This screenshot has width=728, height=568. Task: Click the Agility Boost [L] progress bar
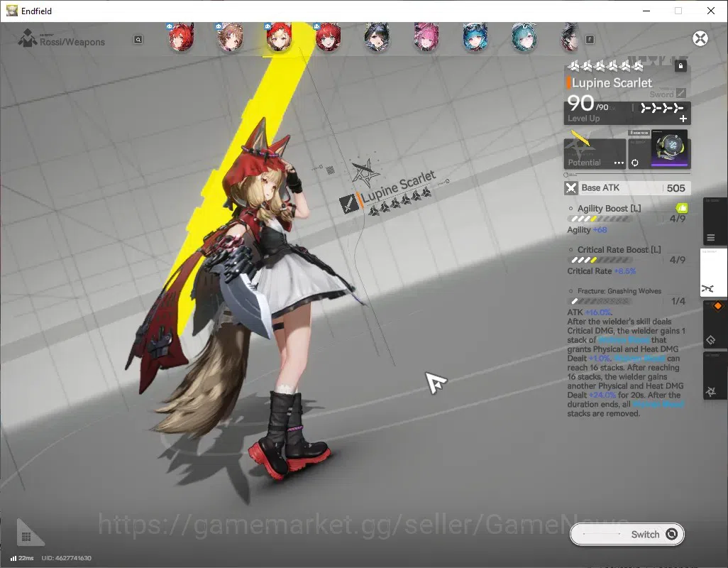[x=600, y=219]
